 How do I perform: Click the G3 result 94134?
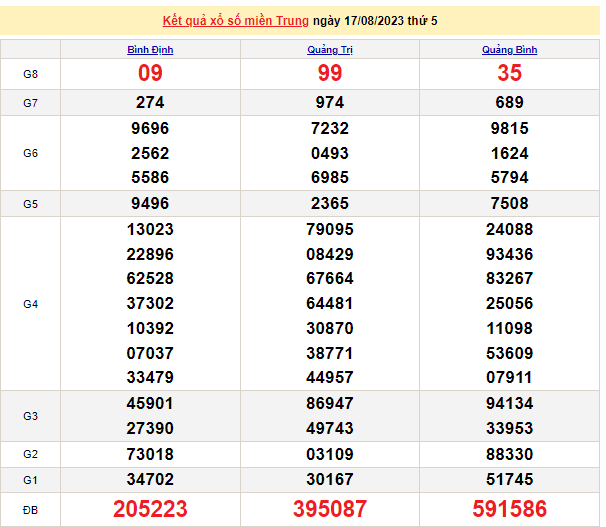click(509, 404)
